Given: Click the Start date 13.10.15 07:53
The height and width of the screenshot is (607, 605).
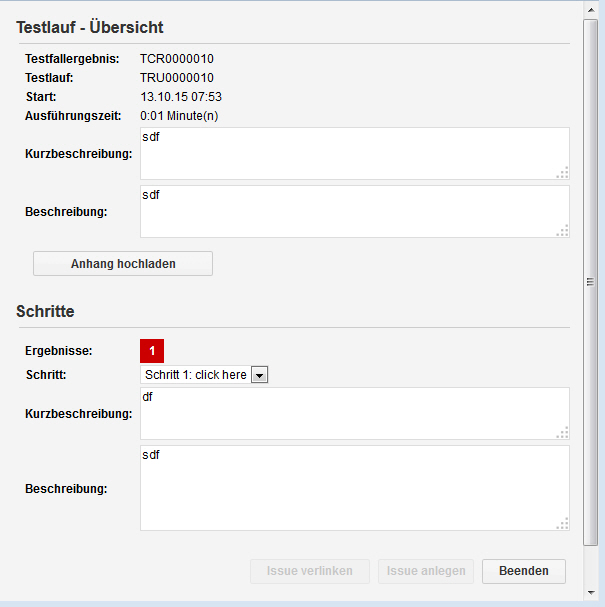Looking at the screenshot, I should [181, 97].
